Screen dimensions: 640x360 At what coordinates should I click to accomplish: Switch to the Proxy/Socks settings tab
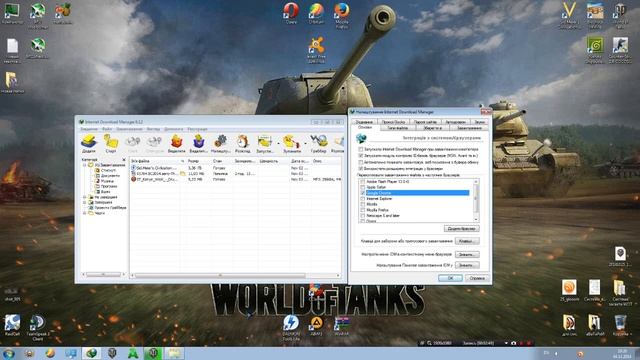coord(393,122)
